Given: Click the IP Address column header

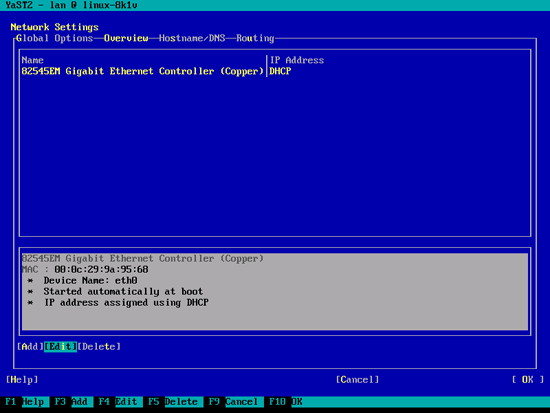Looking at the screenshot, I should (297, 60).
